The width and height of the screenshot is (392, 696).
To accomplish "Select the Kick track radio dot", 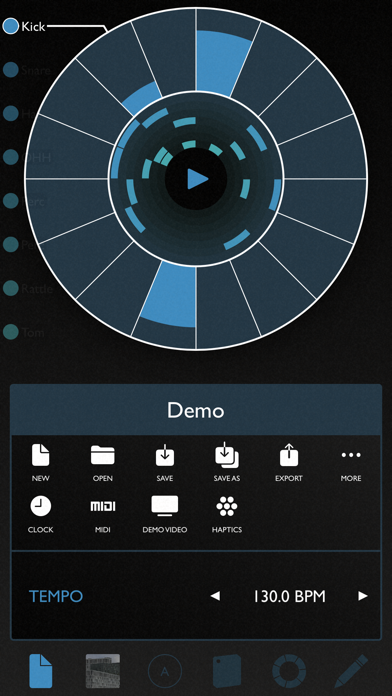I will [x=10, y=26].
